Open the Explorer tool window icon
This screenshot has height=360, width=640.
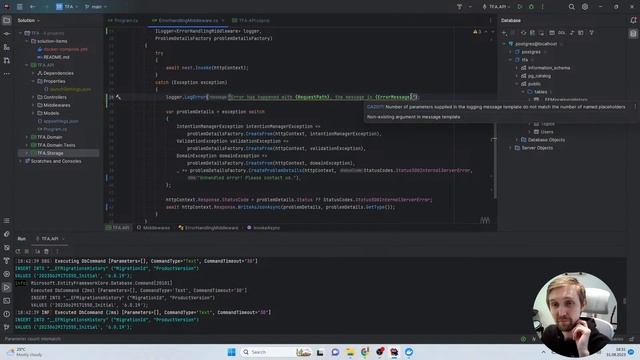pyautogui.click(x=7, y=20)
